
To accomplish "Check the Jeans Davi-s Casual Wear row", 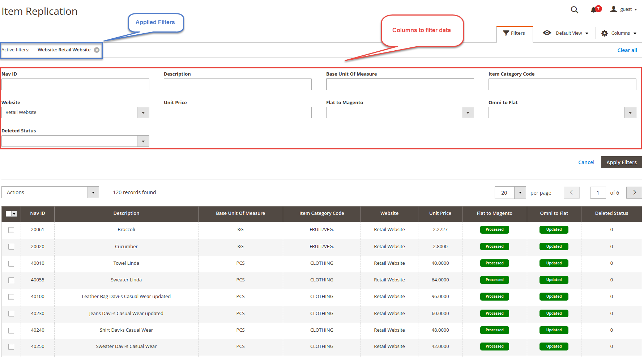I will [11, 314].
